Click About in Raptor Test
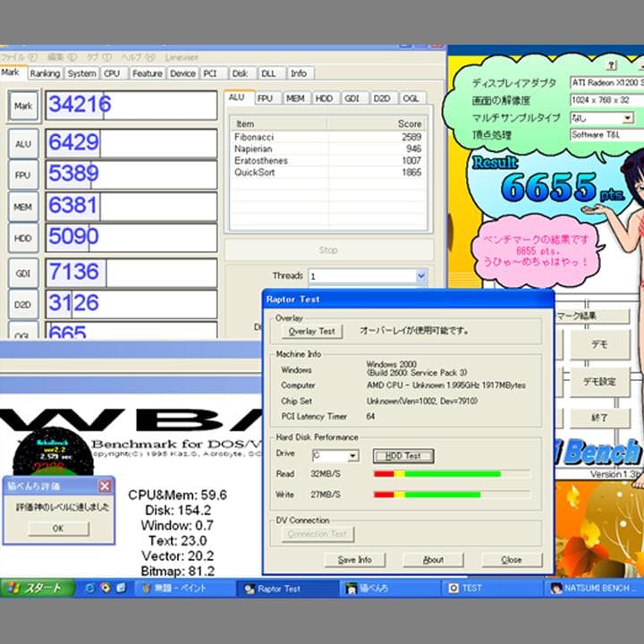Screen dimensions: 644x644 pos(433,560)
